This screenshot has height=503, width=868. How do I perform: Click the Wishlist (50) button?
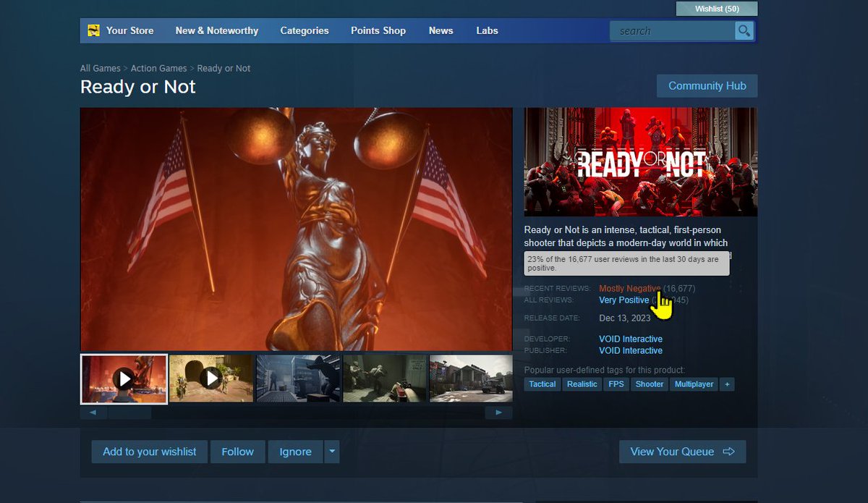pyautogui.click(x=717, y=9)
